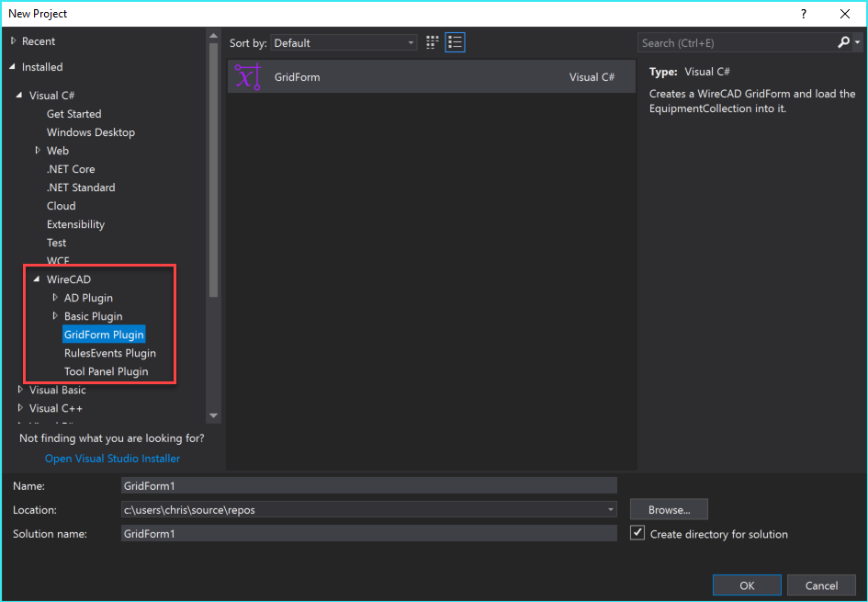Expand the AD Plugin node

(x=55, y=298)
